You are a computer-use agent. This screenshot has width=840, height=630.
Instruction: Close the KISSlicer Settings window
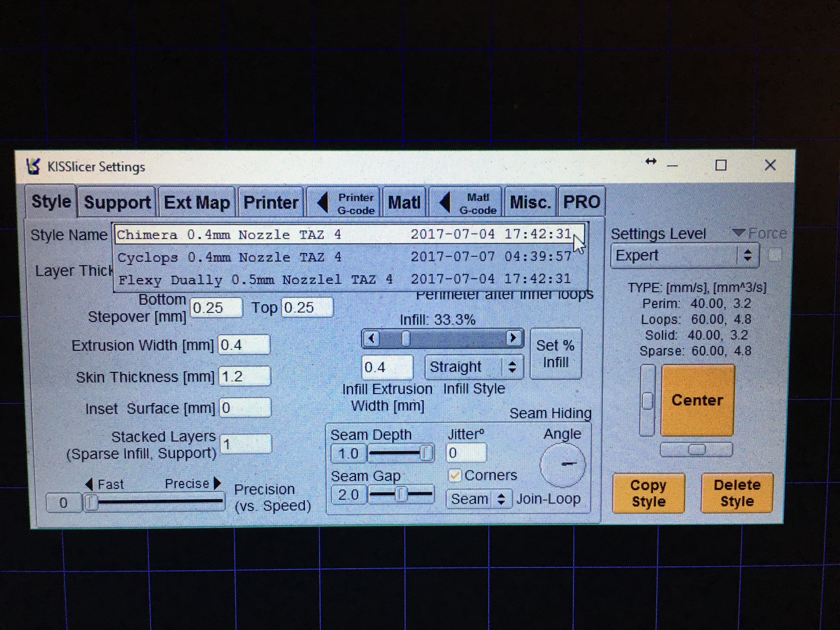[x=770, y=165]
